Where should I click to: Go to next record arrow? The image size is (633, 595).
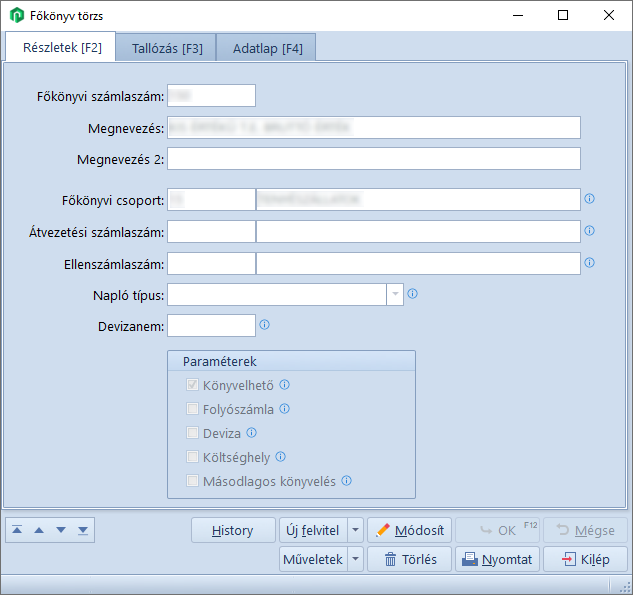pos(61,529)
